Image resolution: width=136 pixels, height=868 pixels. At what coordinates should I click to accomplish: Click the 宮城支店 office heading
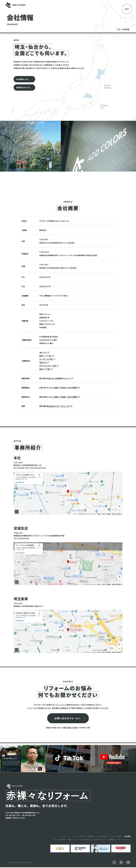21,528
